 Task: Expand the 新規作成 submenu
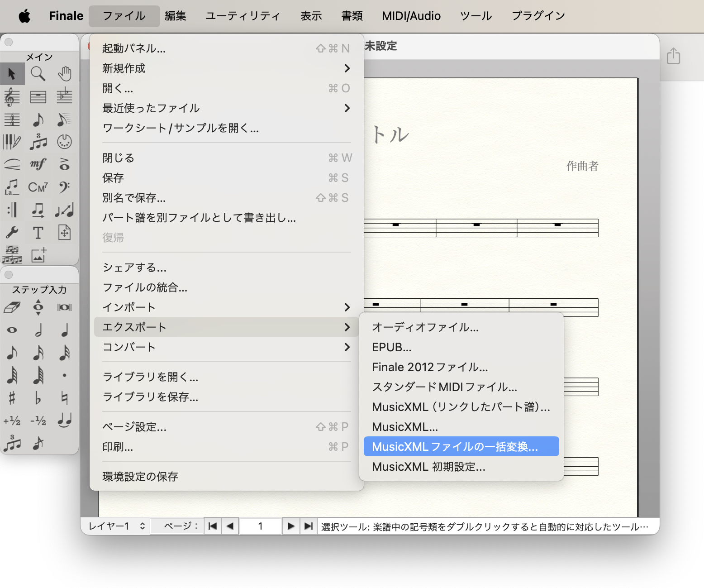(227, 68)
